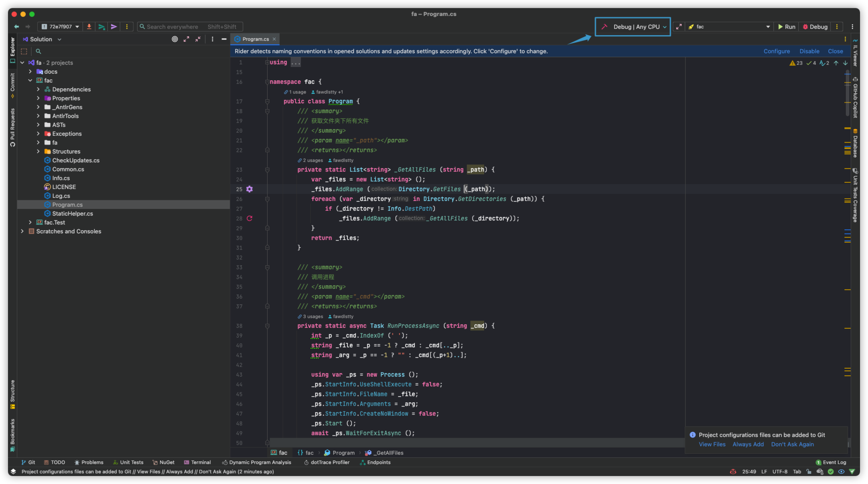
Task: Click the recursion marker icon on line 28
Action: tap(249, 218)
